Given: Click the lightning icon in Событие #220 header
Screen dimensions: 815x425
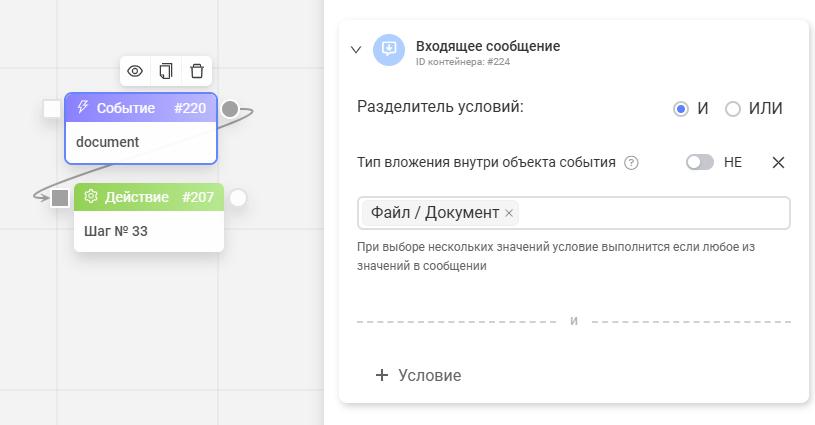Looking at the screenshot, I should pyautogui.click(x=83, y=108).
